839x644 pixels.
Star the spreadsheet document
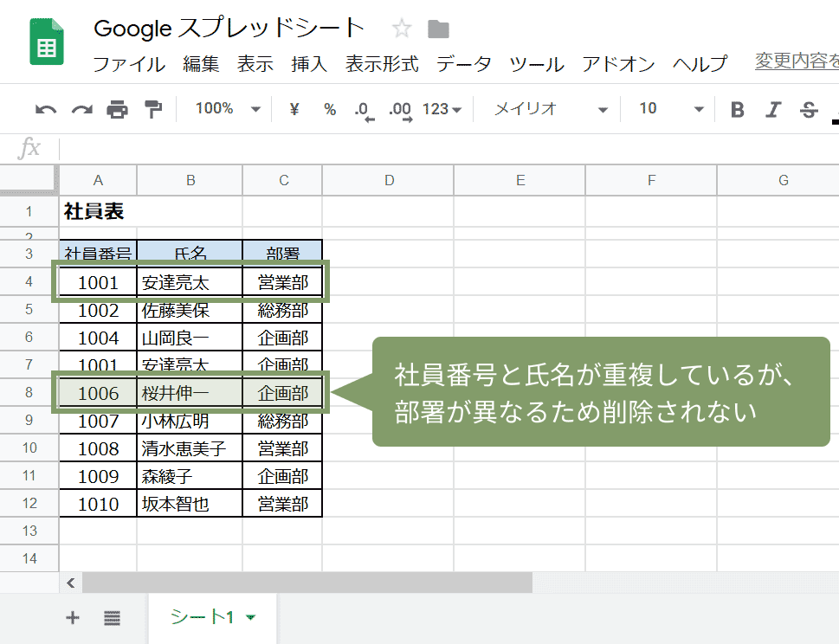(x=402, y=29)
